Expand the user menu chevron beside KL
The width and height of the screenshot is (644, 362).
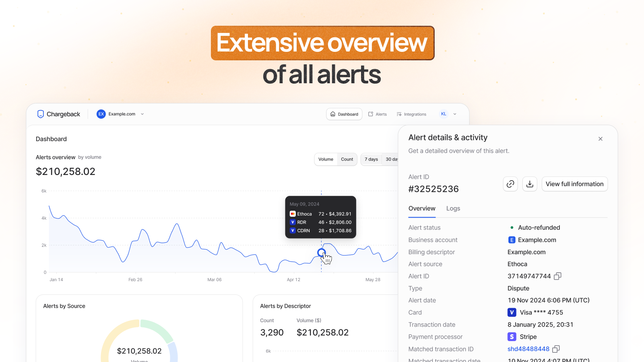click(x=455, y=114)
